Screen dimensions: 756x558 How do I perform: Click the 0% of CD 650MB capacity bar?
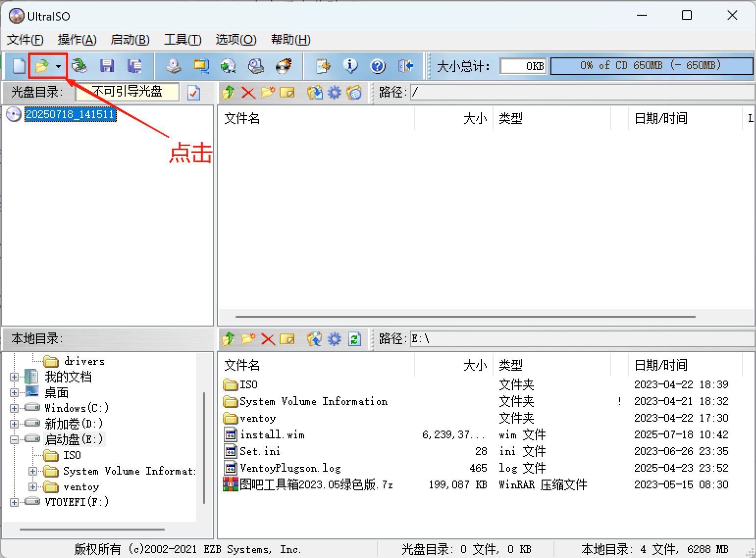(x=651, y=66)
